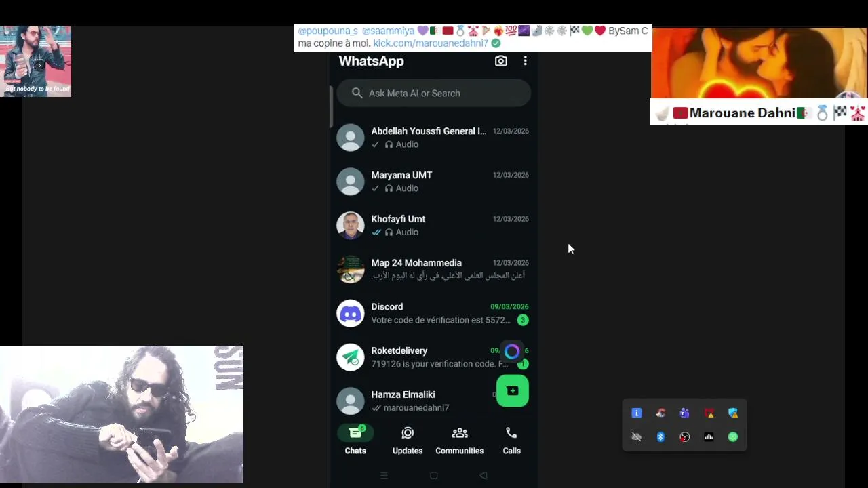Click the Ask Meta AI or Search field
868x488 pixels.
(x=433, y=93)
